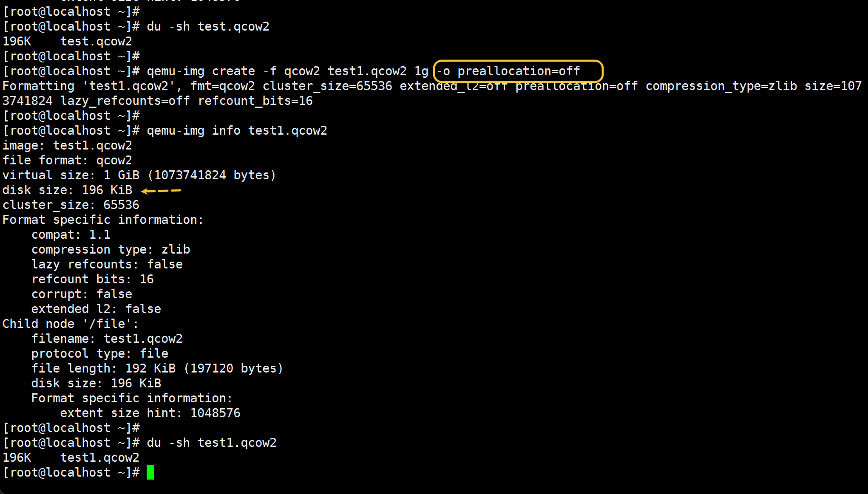
Task: Click the 'du -sh test1.qcow2' command
Action: (211, 443)
